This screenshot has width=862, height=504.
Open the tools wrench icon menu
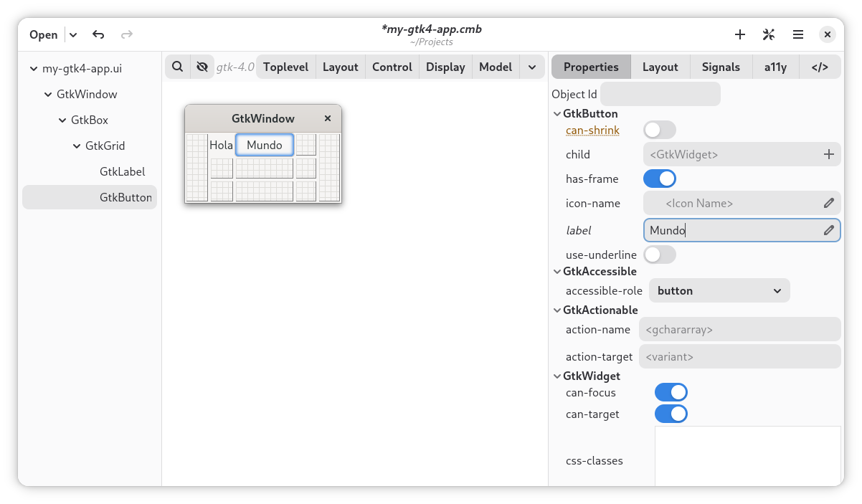click(x=769, y=34)
